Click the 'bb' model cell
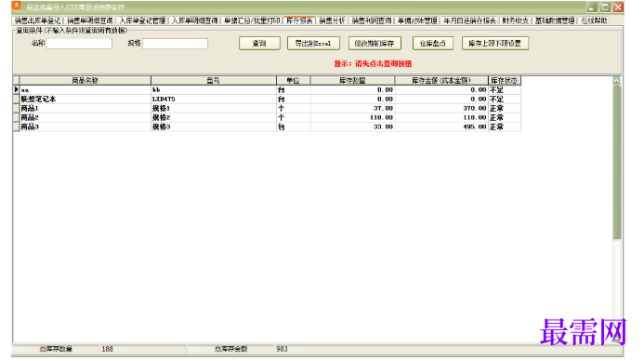The height and width of the screenshot is (361, 644). coord(214,89)
